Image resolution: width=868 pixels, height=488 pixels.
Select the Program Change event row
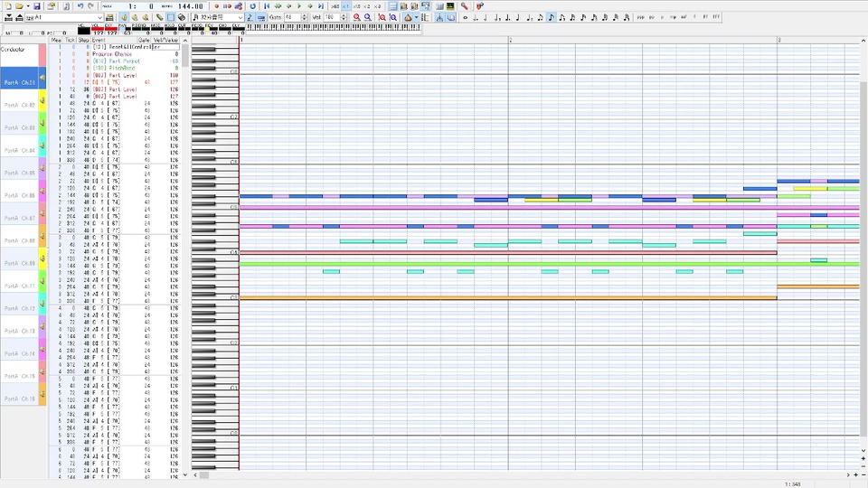115,54
